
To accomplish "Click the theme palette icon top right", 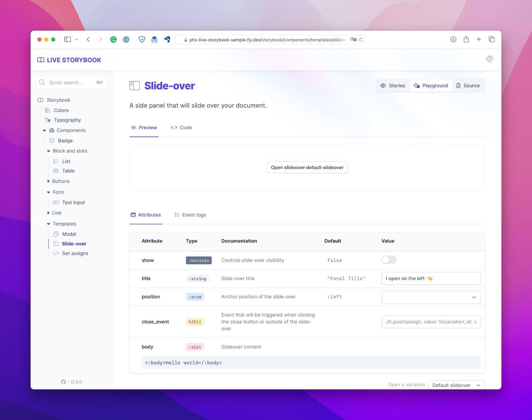I will [x=490, y=59].
